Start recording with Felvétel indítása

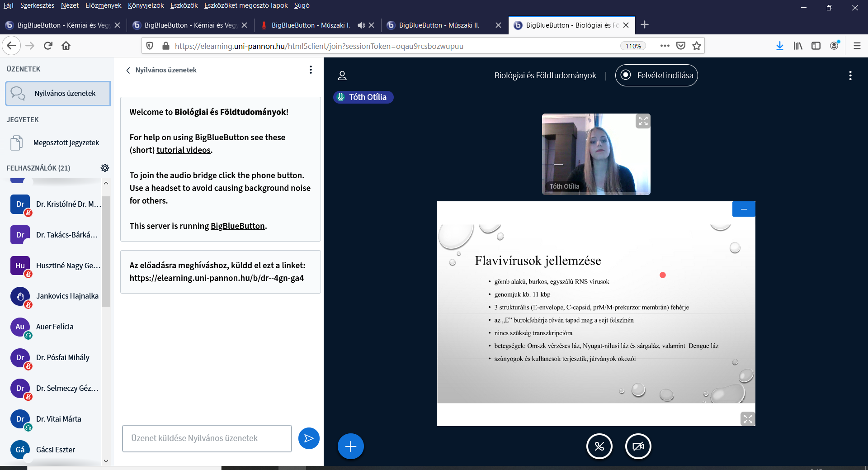click(x=656, y=76)
